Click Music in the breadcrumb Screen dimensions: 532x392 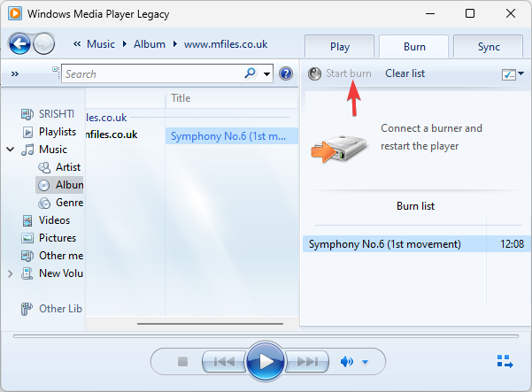[101, 44]
